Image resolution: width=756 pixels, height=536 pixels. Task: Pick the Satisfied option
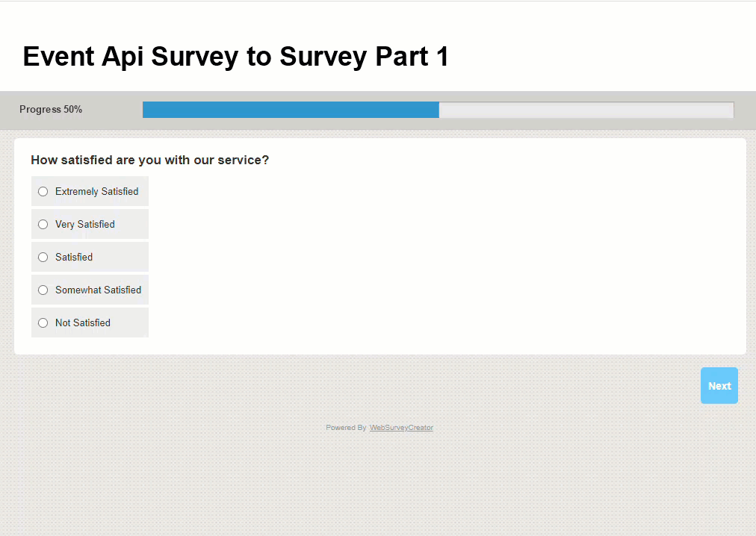point(43,257)
